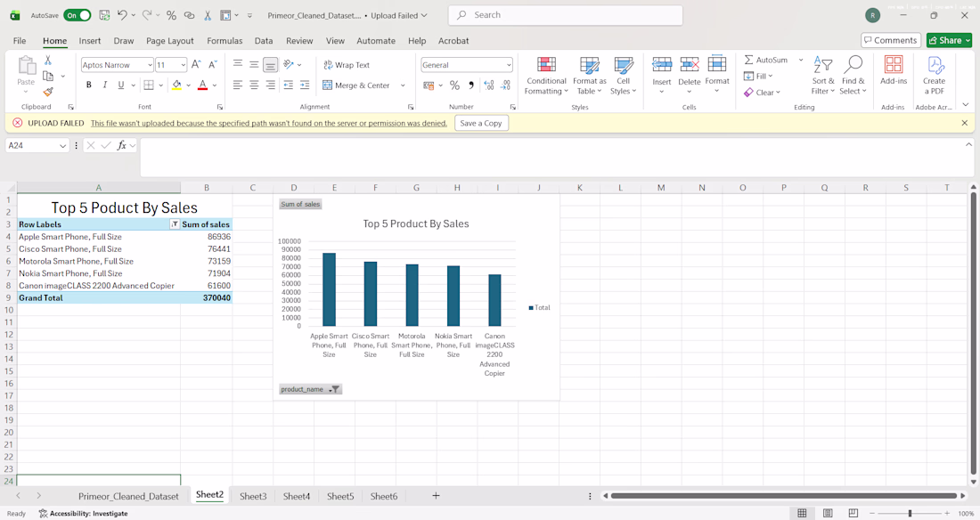Click the Orientation text angle icon

tap(288, 64)
